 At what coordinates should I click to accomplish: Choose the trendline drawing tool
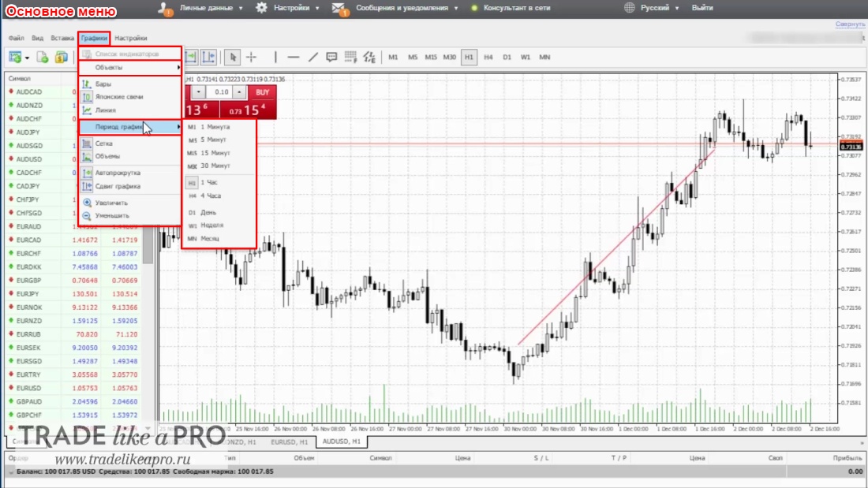312,57
